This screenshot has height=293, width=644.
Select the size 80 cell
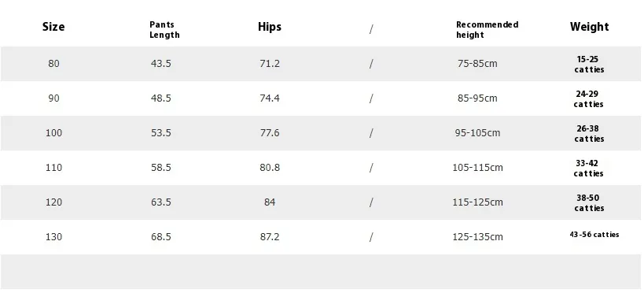53,64
